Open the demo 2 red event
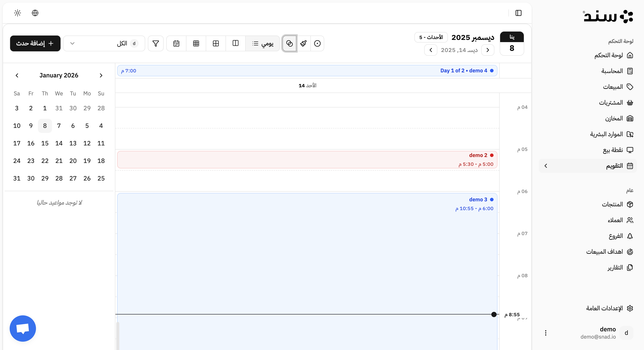 (307, 159)
